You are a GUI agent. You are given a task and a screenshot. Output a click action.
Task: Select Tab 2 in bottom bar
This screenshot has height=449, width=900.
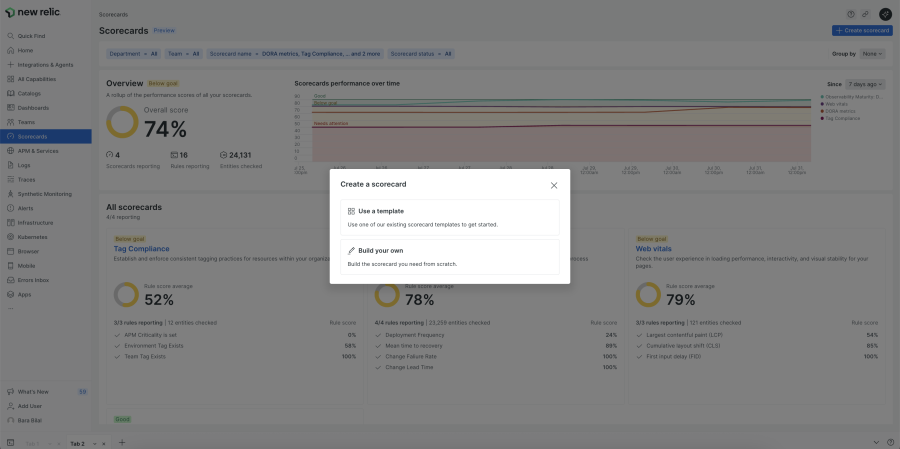77,444
